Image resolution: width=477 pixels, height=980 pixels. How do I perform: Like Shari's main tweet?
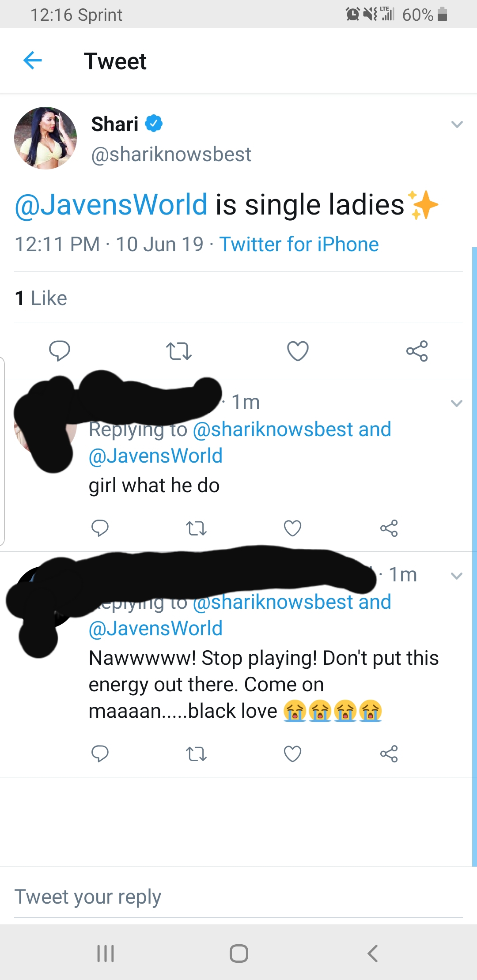click(298, 351)
